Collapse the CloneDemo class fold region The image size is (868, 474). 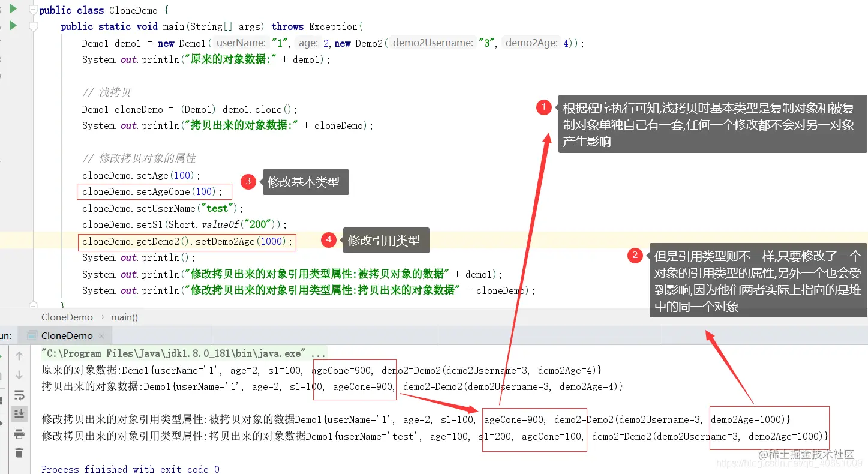[34, 10]
